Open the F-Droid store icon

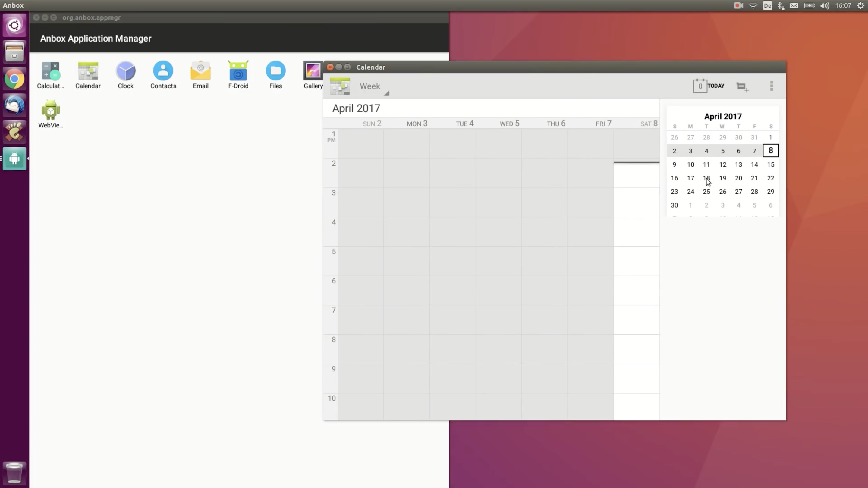238,74
